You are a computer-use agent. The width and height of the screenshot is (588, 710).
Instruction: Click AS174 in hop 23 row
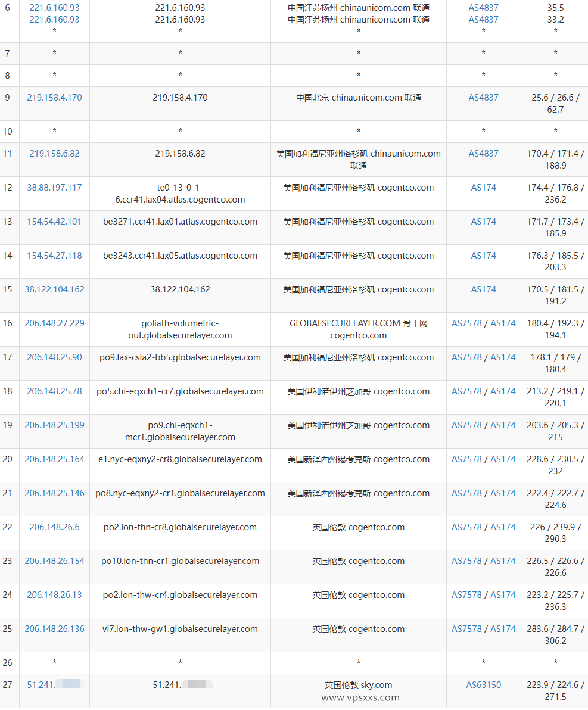tap(503, 561)
